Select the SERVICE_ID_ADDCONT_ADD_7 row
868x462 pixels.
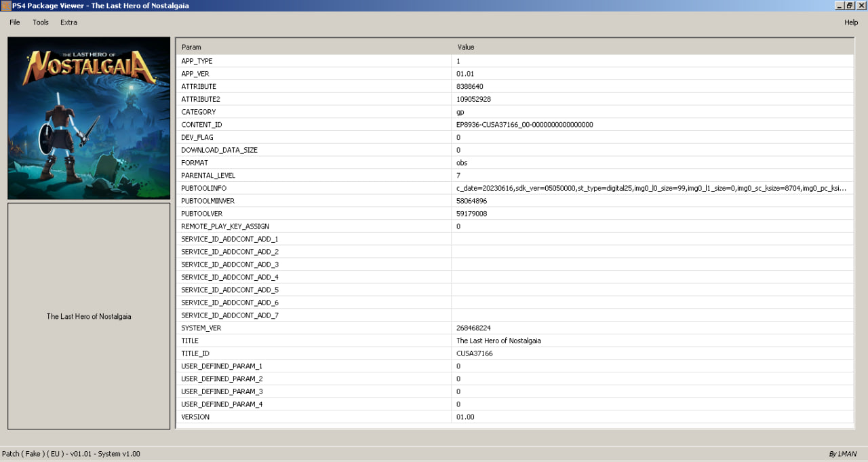click(515, 315)
